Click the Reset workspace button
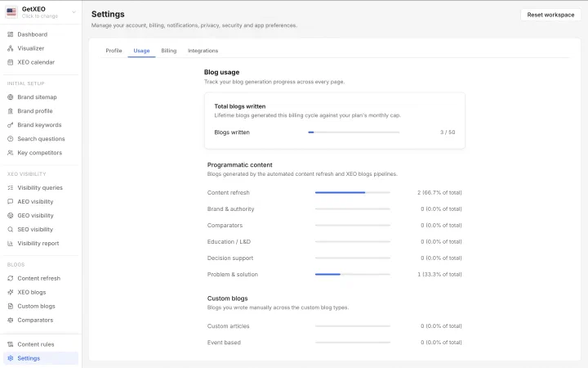Viewport: 588px width, 368px height. (550, 15)
